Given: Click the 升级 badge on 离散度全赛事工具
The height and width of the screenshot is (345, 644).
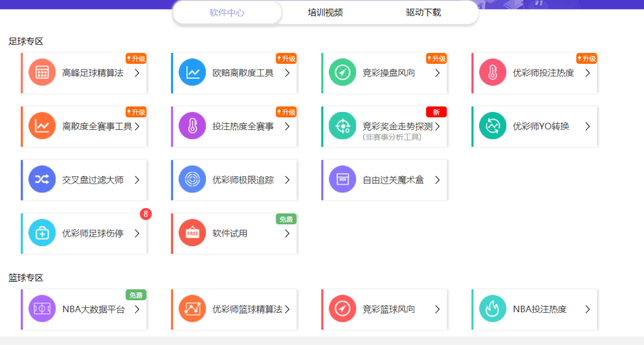Looking at the screenshot, I should click(x=136, y=112).
